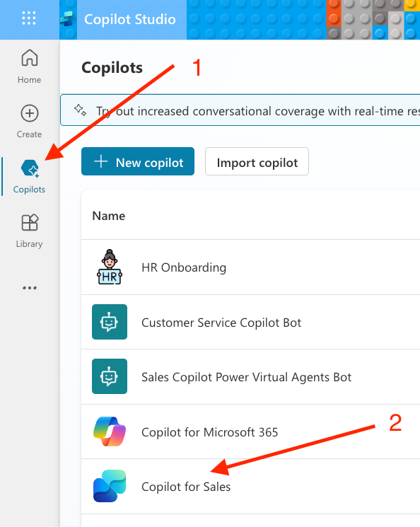
Task: Go to Home in sidebar
Action: 30,66
